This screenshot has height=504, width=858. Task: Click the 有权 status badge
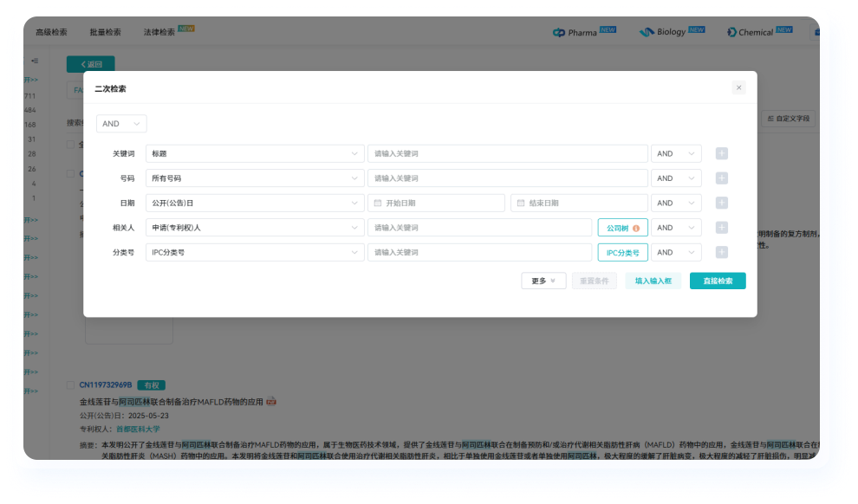click(x=151, y=385)
